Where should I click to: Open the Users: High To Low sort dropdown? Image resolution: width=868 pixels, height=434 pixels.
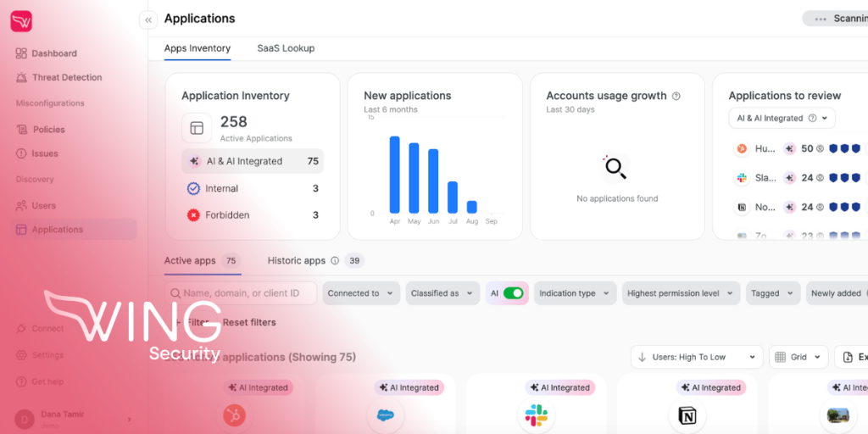pos(696,357)
